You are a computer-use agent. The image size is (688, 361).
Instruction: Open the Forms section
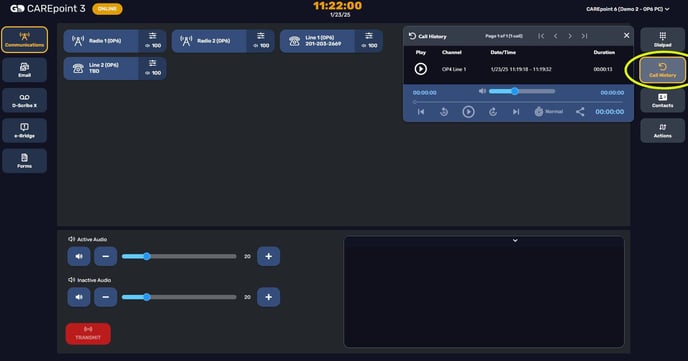pos(25,161)
